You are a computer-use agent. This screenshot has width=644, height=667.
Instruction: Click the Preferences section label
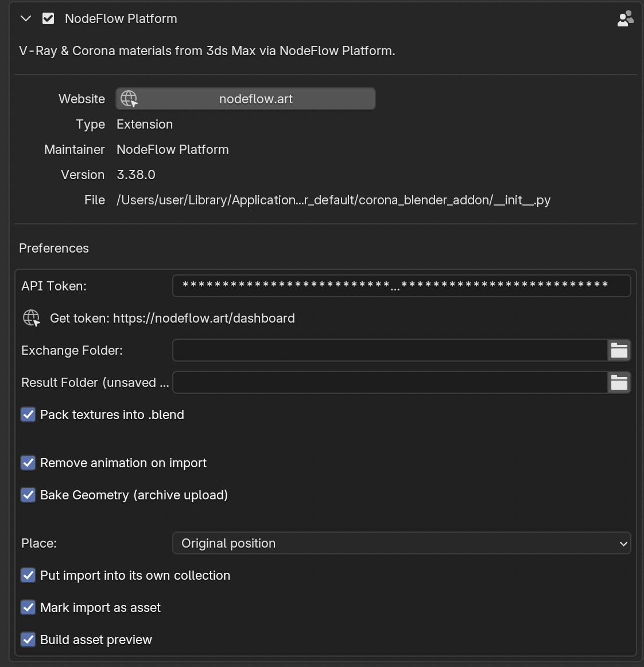click(x=54, y=248)
